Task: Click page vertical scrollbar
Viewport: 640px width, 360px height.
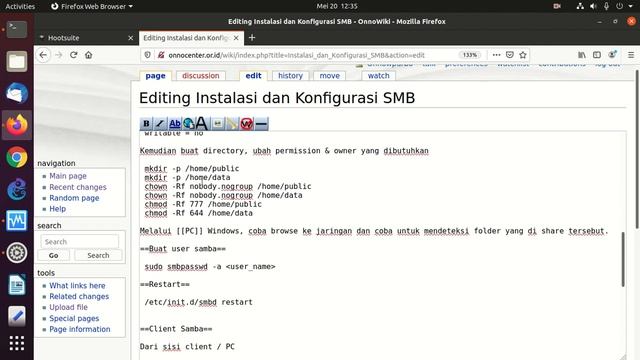Action: tap(637, 149)
